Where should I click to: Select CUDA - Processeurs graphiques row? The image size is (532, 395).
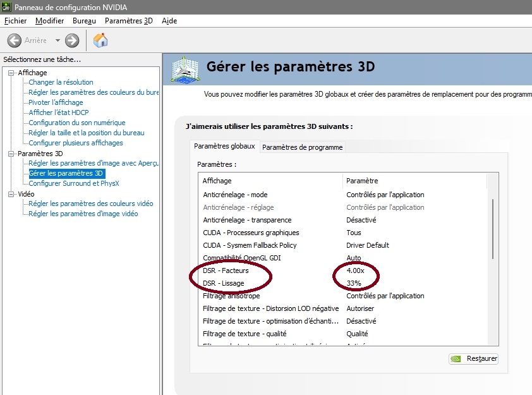343,233
